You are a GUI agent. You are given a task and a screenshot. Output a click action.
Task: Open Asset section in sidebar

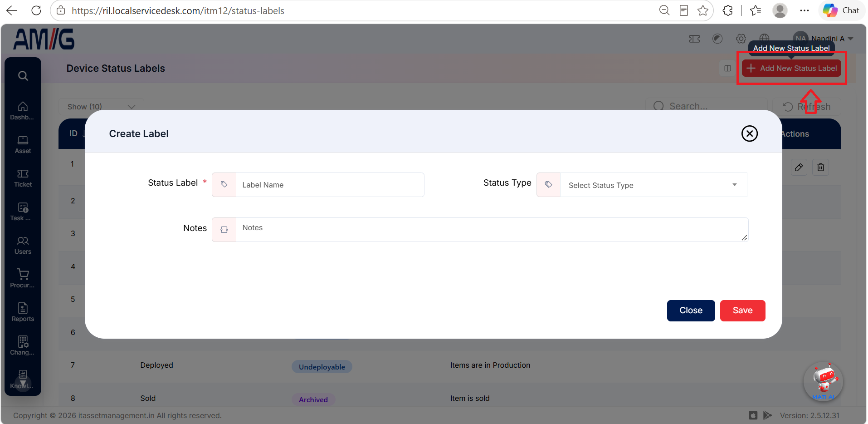pyautogui.click(x=23, y=144)
